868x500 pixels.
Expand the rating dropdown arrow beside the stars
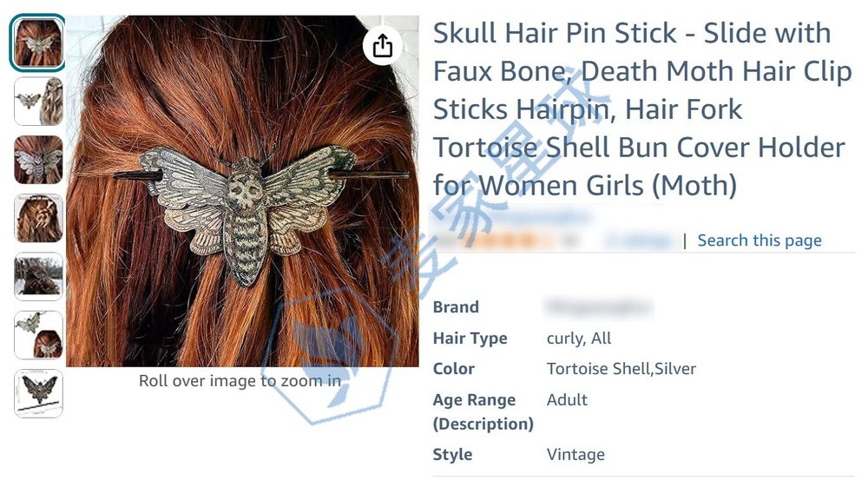pos(571,240)
